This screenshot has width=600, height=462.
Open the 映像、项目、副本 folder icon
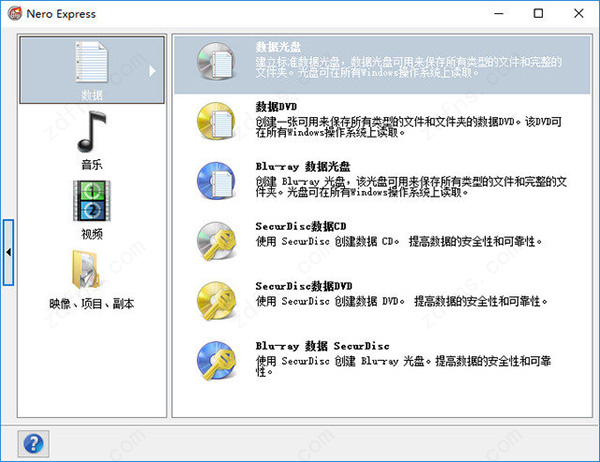[x=86, y=270]
